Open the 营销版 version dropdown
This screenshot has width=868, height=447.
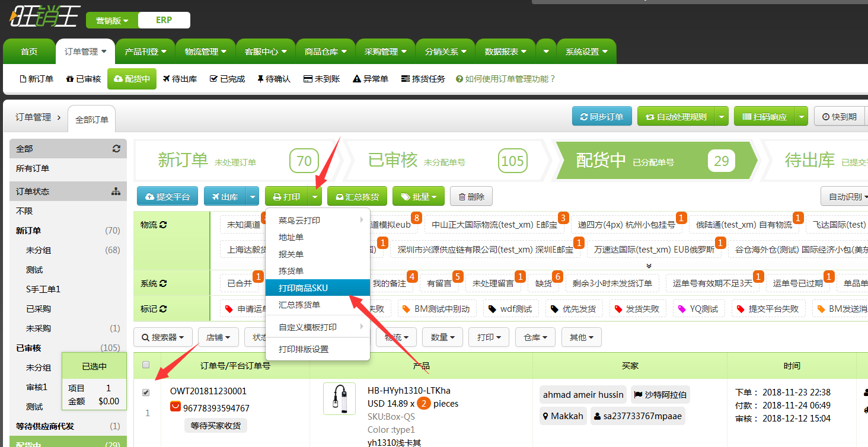coord(112,20)
